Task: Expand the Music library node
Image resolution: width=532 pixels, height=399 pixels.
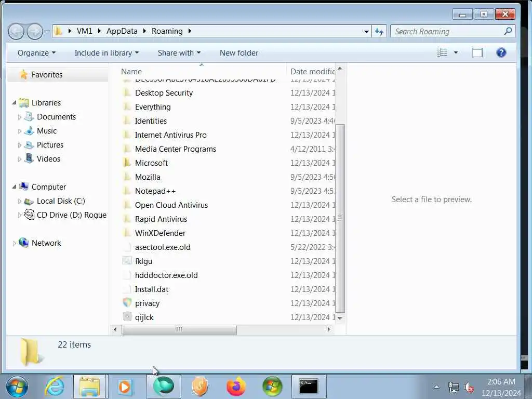Action: click(x=20, y=131)
